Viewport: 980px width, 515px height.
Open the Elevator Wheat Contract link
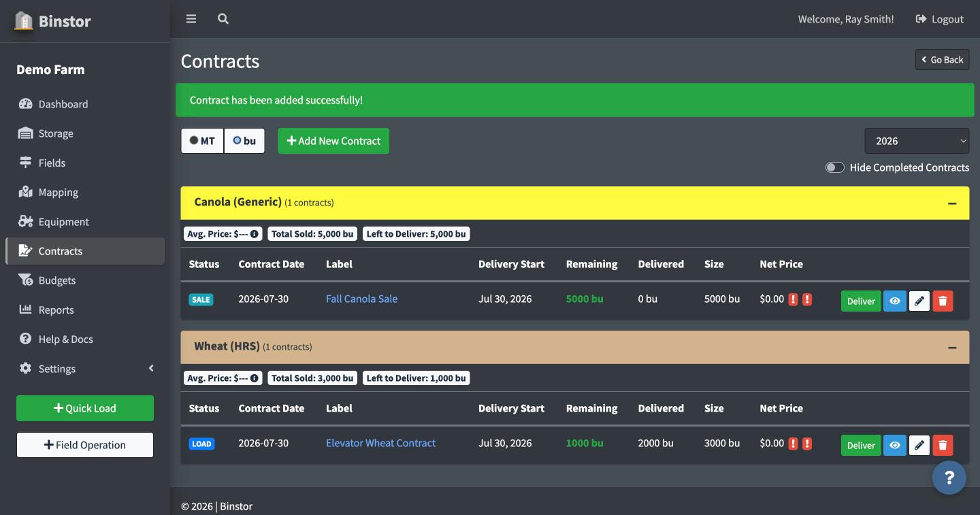[x=380, y=443]
